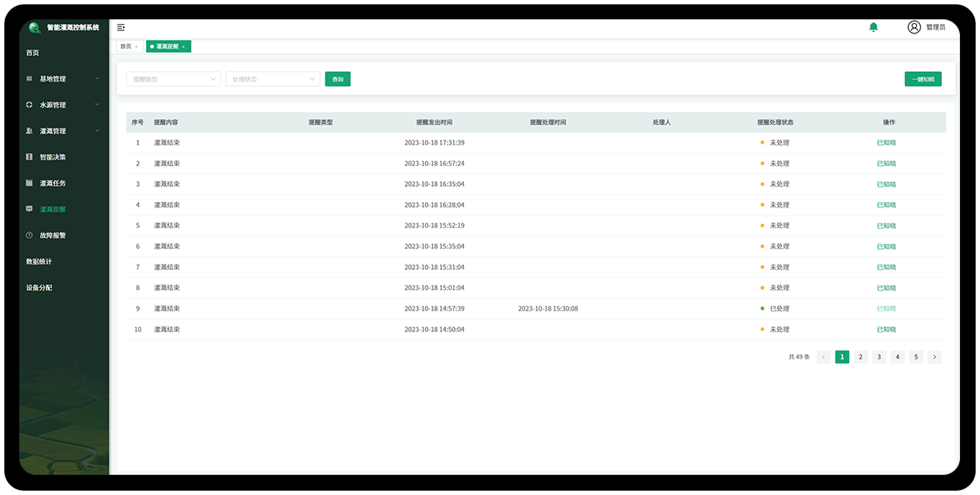The width and height of the screenshot is (980, 495).
Task: Open 数据统计 in the sidebar
Action: click(x=39, y=262)
